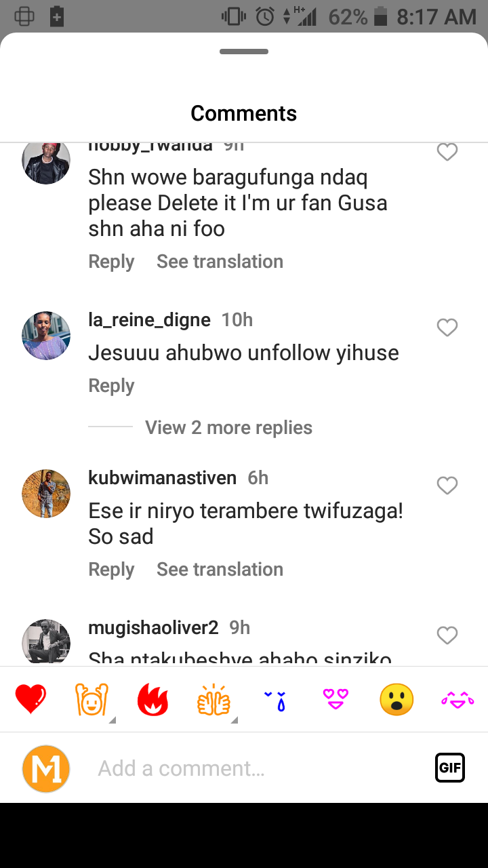Reply to kubwimanastiven's comment
This screenshot has width=488, height=868.
click(x=111, y=569)
